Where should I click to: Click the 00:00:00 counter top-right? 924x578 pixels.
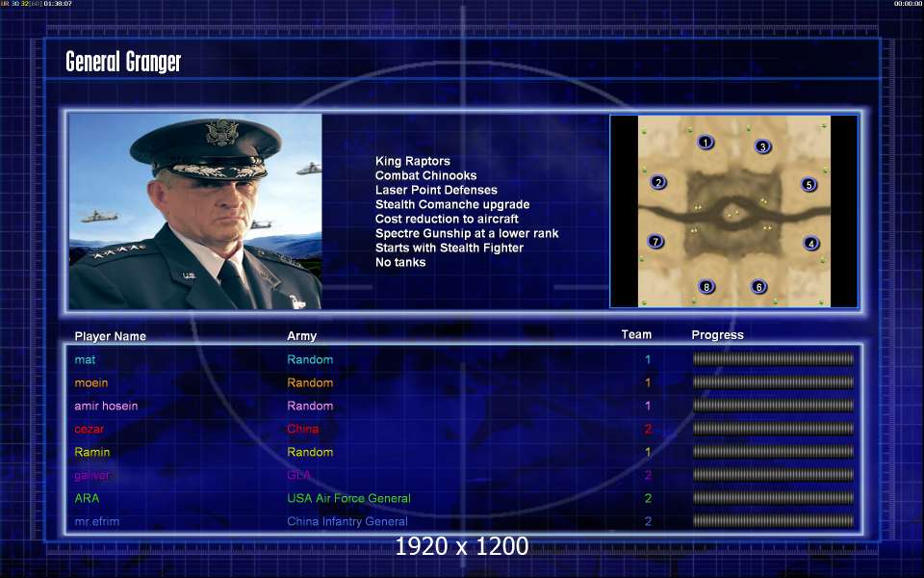click(908, 4)
